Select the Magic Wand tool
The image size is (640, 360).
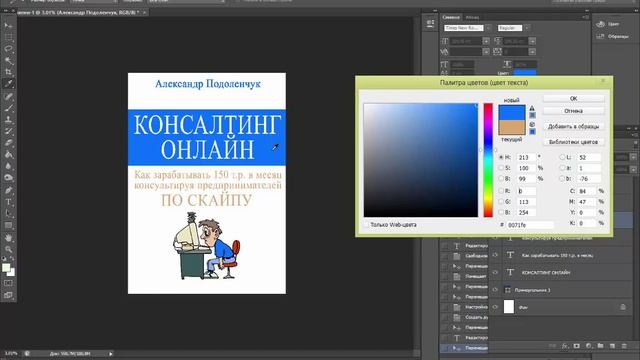coord(8,60)
